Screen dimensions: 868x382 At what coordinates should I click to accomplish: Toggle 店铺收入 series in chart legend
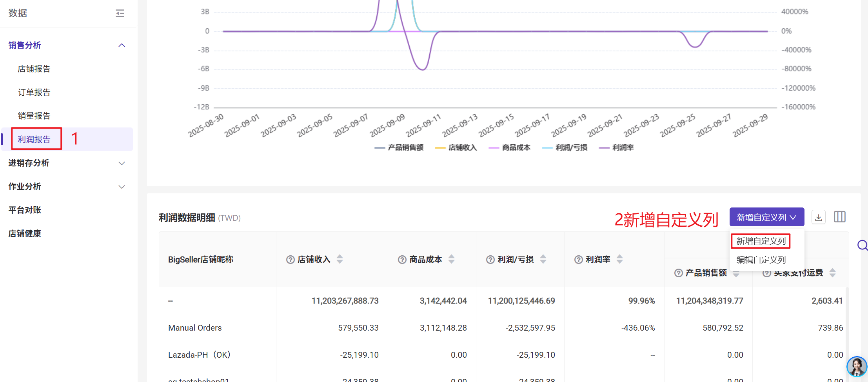(x=456, y=147)
